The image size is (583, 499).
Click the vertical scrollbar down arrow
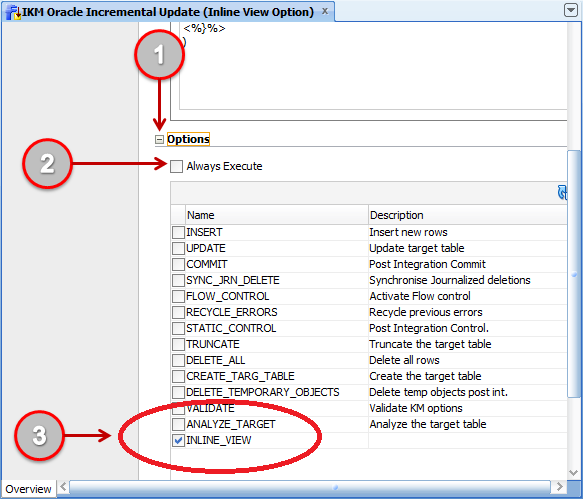(x=574, y=473)
